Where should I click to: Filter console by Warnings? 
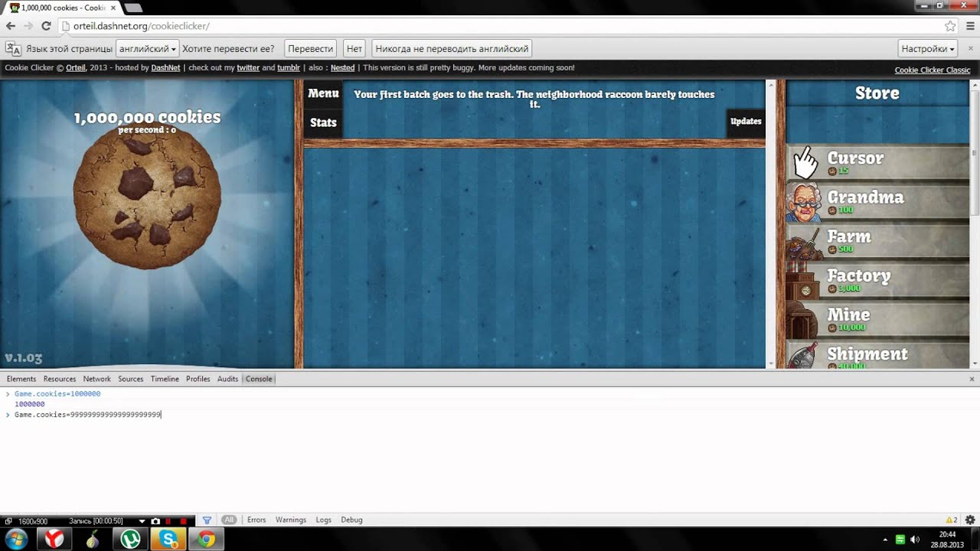click(x=291, y=520)
